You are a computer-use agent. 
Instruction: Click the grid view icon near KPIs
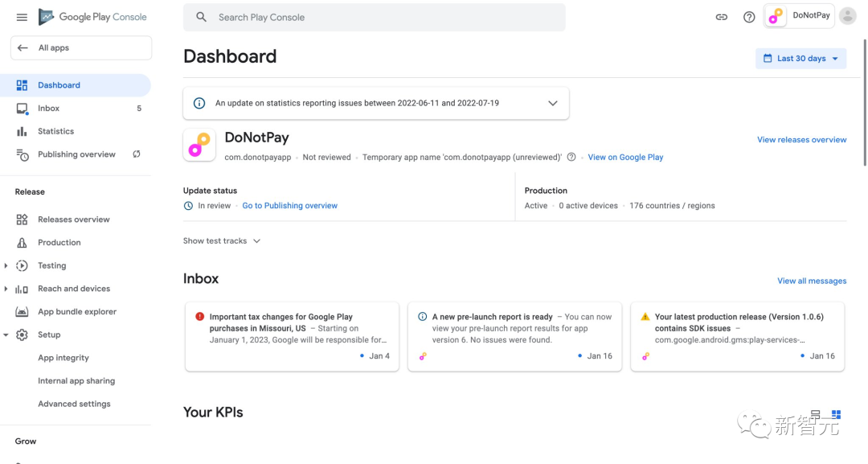(836, 414)
